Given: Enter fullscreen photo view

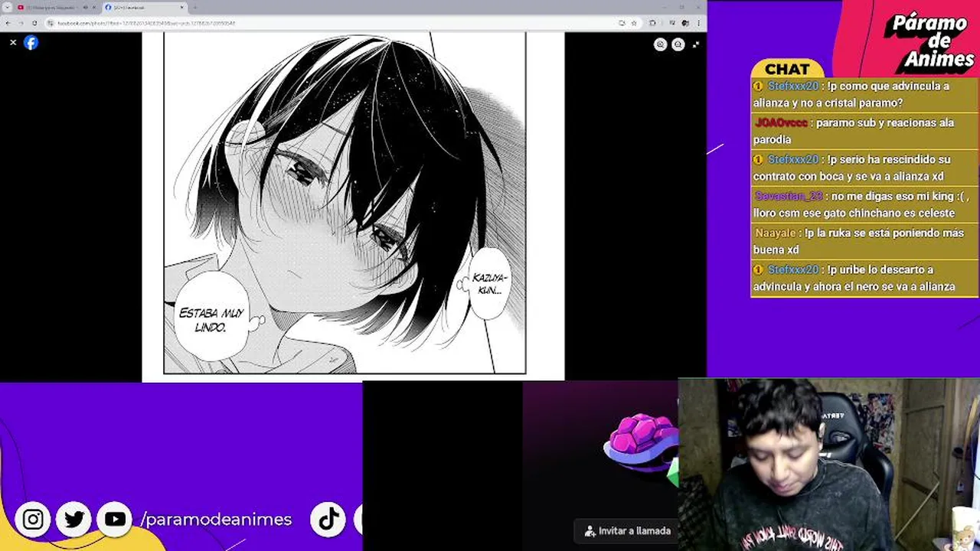Looking at the screenshot, I should (x=695, y=44).
